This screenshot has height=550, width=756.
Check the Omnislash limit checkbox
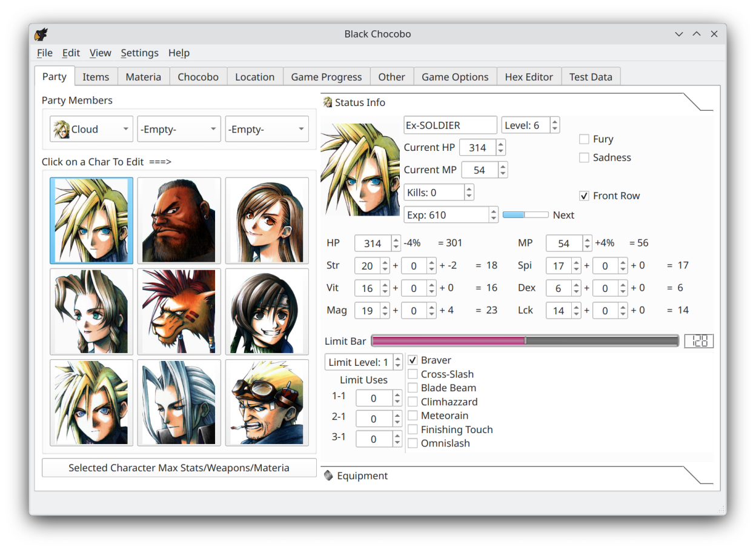click(x=413, y=443)
